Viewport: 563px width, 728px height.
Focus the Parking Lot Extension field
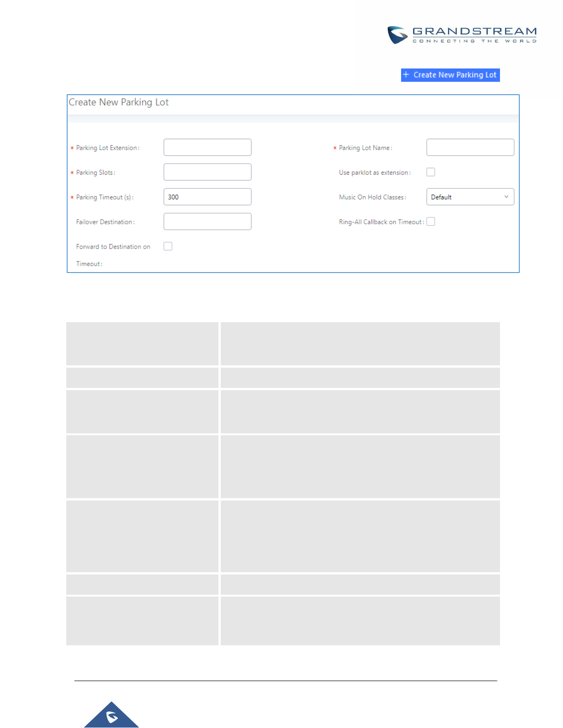(207, 148)
